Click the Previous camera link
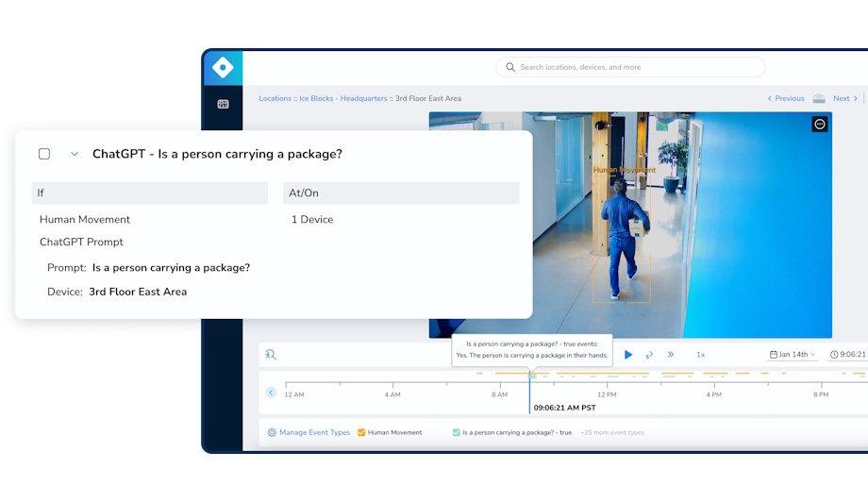The image size is (868, 503). tap(786, 98)
